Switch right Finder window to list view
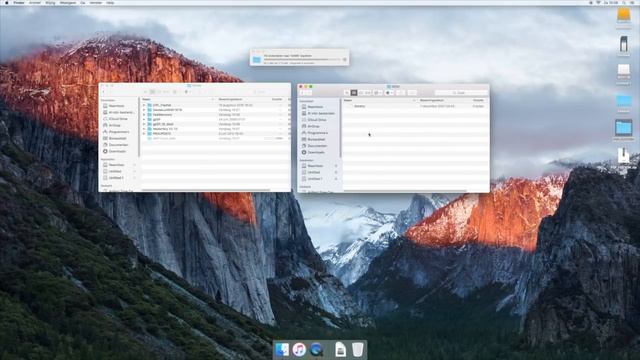 click(x=354, y=93)
